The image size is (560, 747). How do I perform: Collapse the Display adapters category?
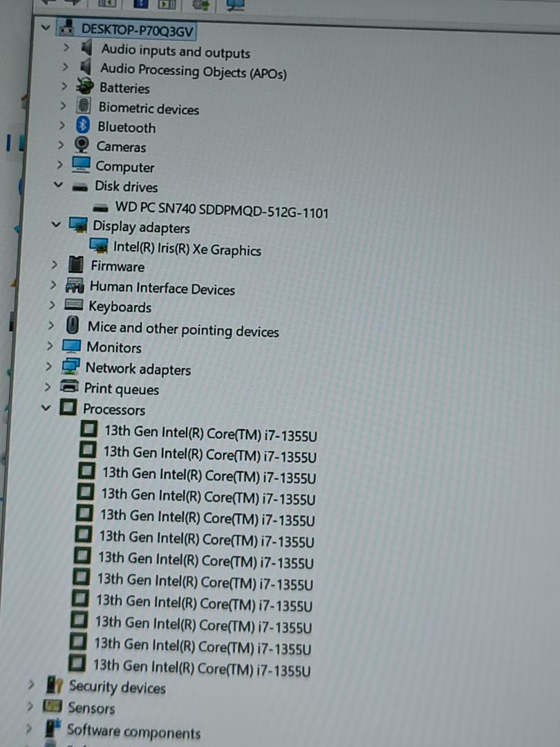tap(56, 224)
